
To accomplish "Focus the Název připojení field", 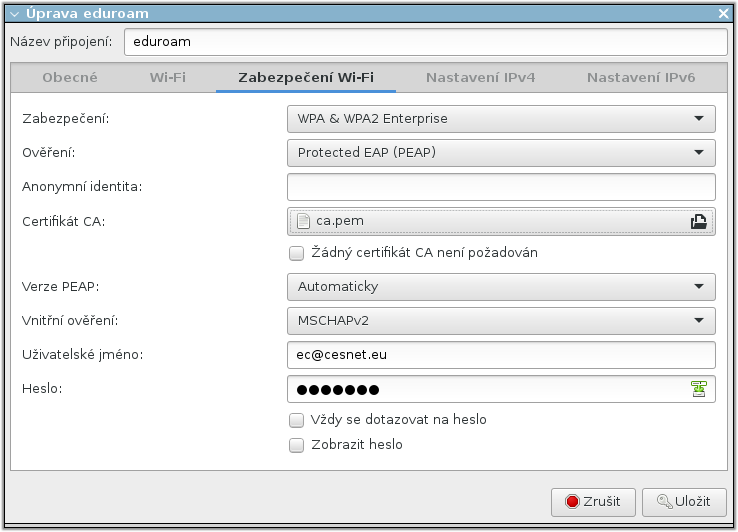I will coord(426,42).
